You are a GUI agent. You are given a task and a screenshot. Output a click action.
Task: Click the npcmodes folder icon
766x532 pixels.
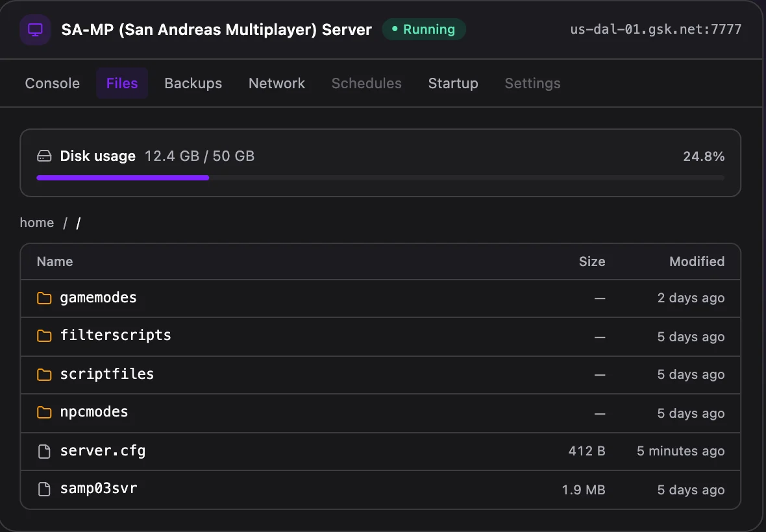pos(44,413)
